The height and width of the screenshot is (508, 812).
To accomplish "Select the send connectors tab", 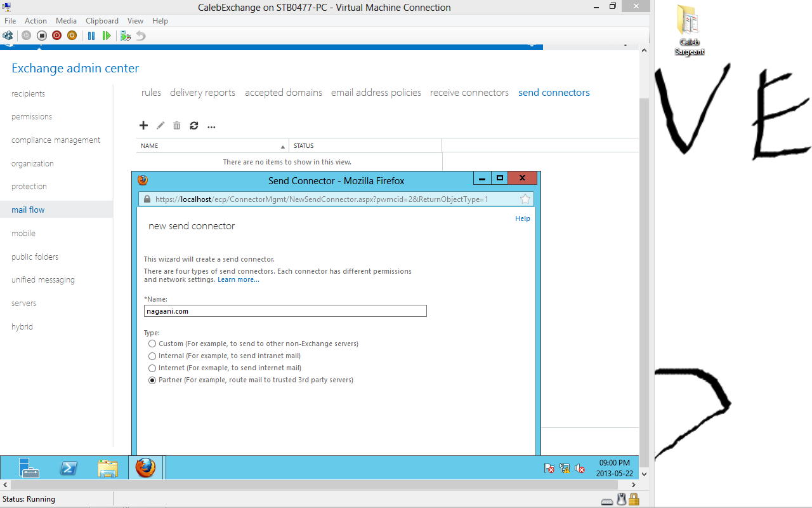I will (x=554, y=93).
